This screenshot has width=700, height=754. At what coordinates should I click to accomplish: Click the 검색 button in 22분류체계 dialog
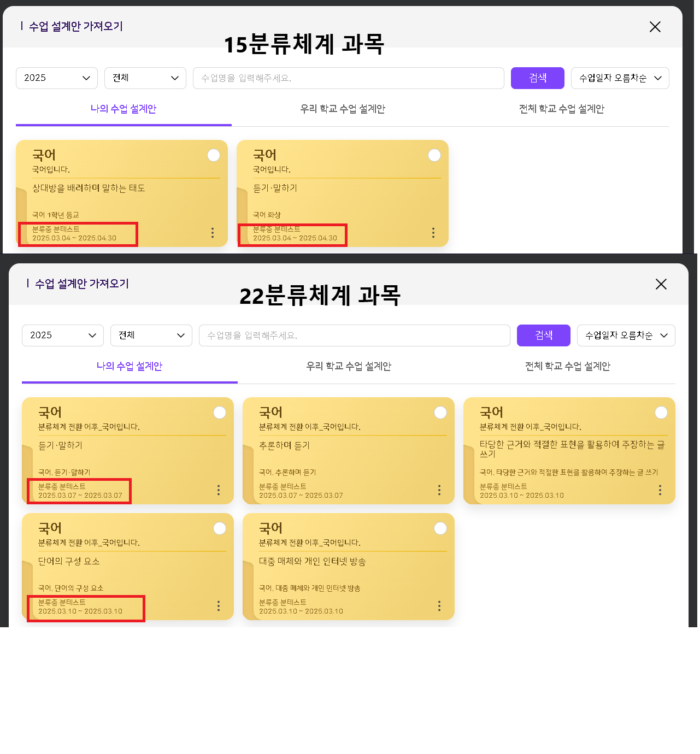tap(544, 335)
